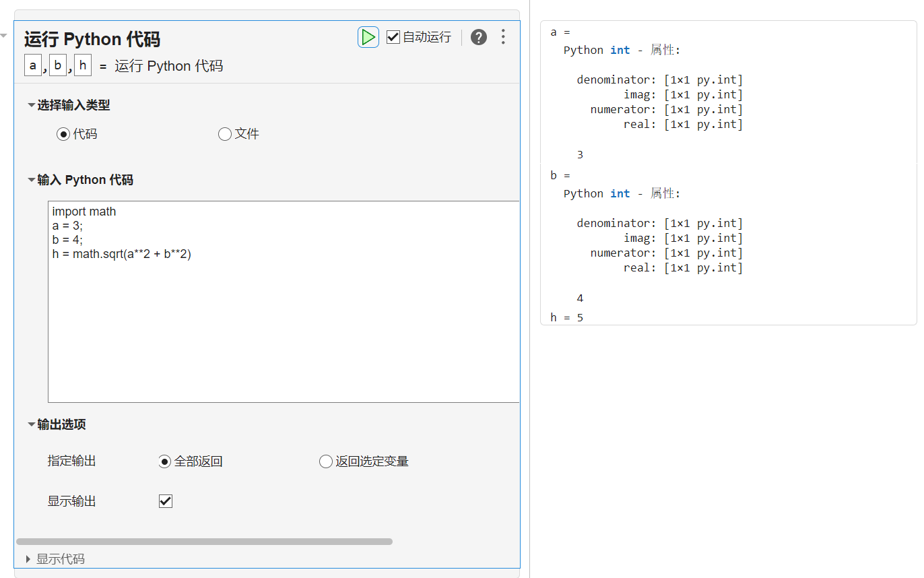924x578 pixels.
Task: Click the 'int' type link under output b
Action: 620,193
